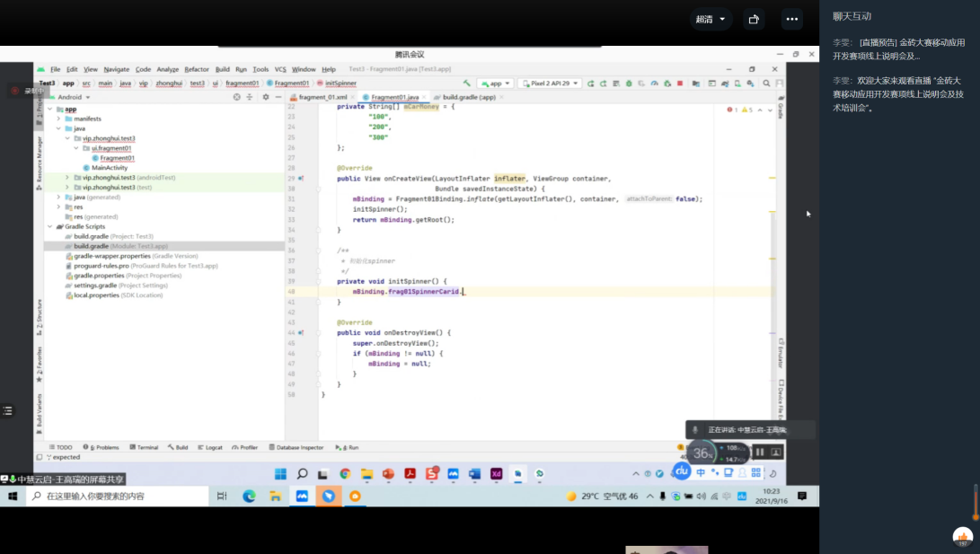Click the Windows Start button on taskbar
The height and width of the screenshot is (554, 980).
tap(13, 496)
